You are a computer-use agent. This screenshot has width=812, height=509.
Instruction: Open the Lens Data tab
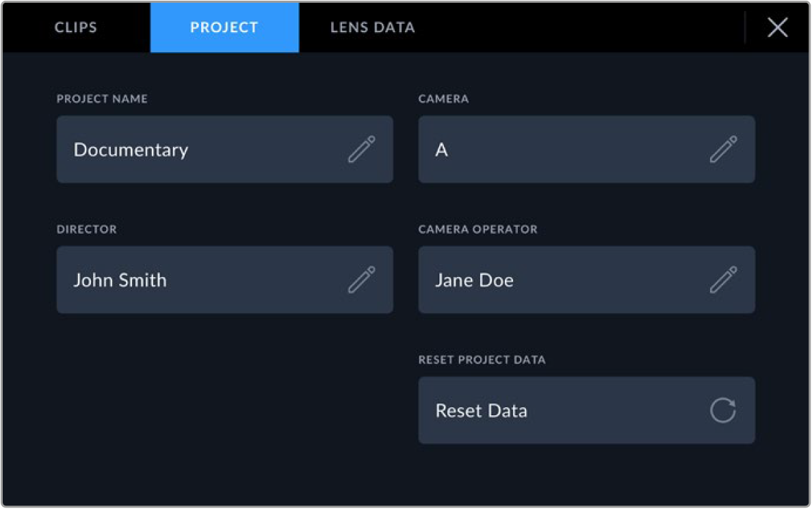372,28
